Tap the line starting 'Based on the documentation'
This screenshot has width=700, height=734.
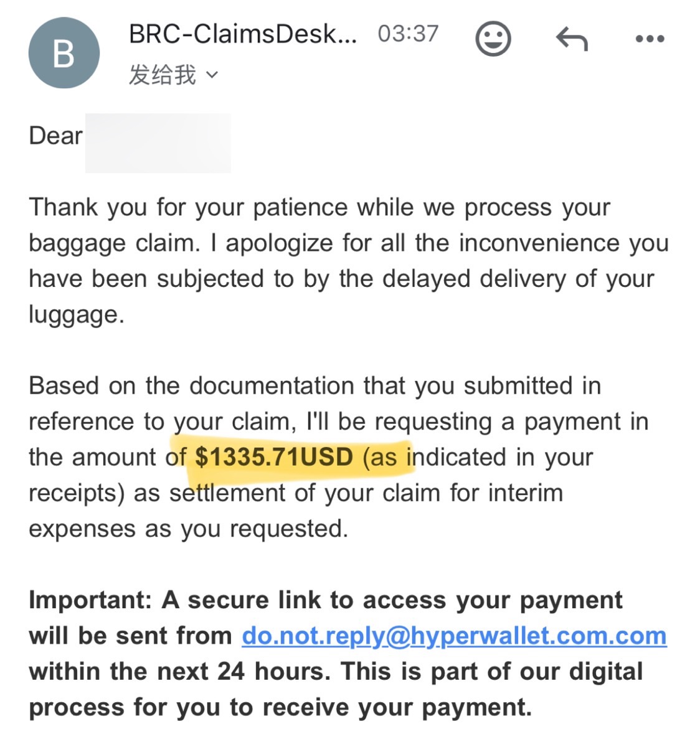click(x=315, y=386)
